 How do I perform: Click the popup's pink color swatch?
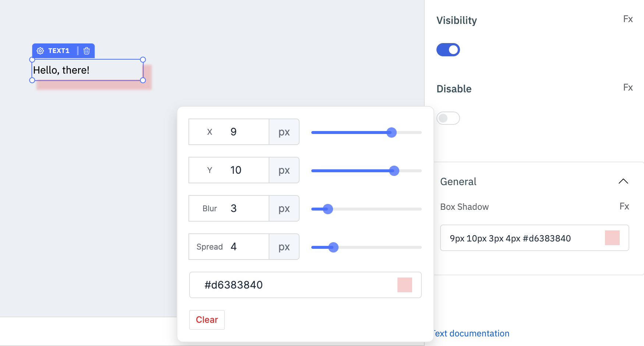pyautogui.click(x=404, y=285)
